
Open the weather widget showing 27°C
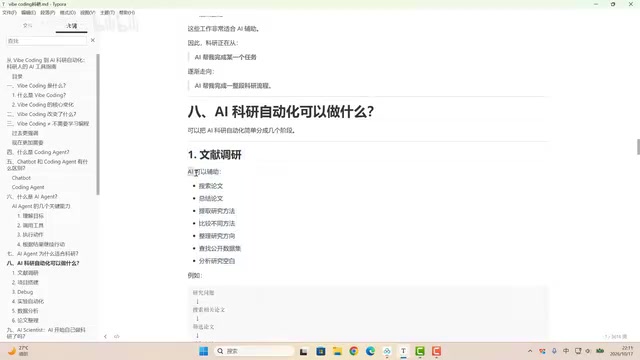[18, 351]
